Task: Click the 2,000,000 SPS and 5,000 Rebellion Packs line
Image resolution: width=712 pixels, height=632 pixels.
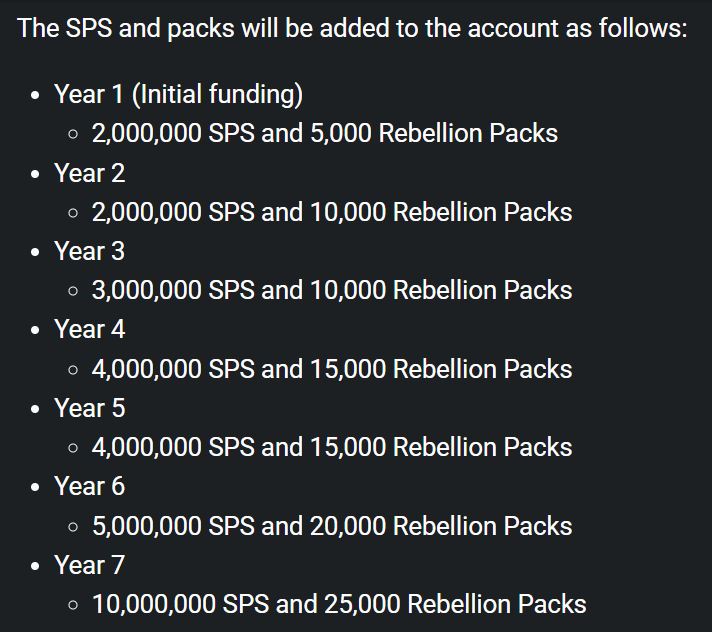Action: [x=325, y=133]
